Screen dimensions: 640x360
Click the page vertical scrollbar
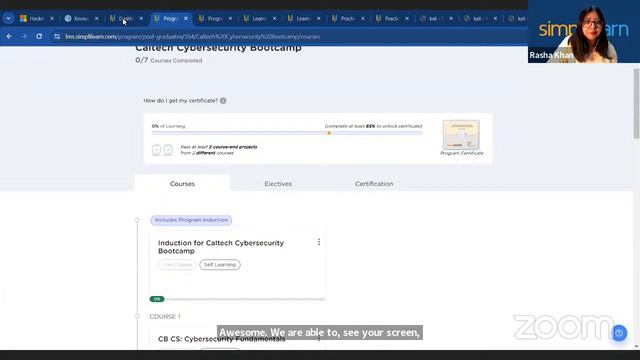[636, 104]
